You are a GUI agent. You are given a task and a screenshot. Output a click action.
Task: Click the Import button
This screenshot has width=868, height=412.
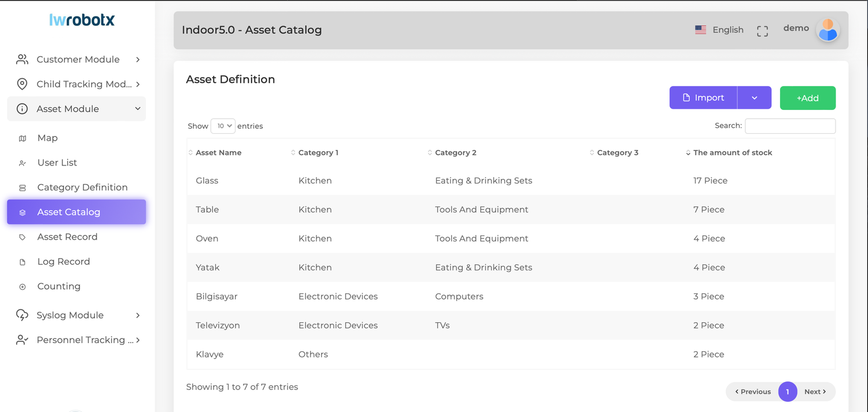[x=703, y=98]
